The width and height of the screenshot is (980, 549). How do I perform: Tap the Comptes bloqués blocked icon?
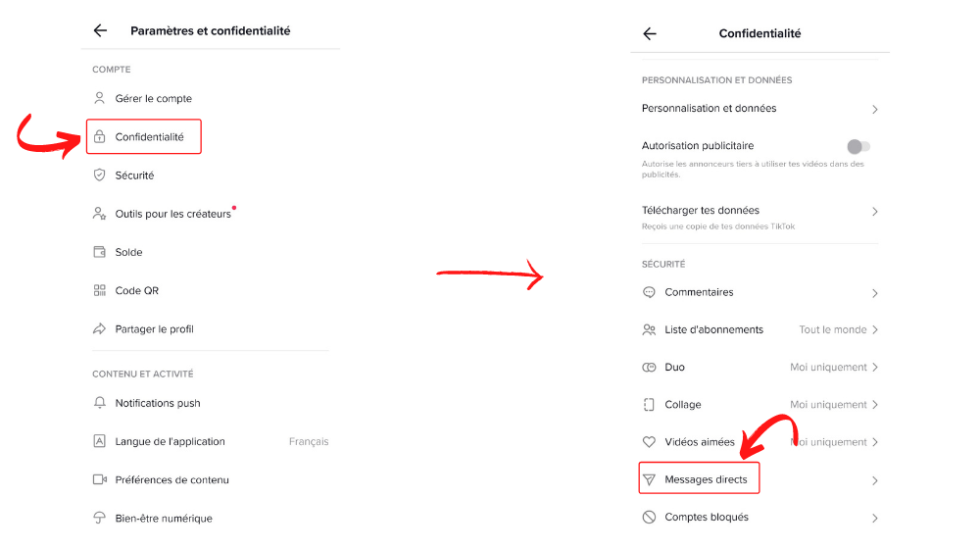click(x=650, y=517)
